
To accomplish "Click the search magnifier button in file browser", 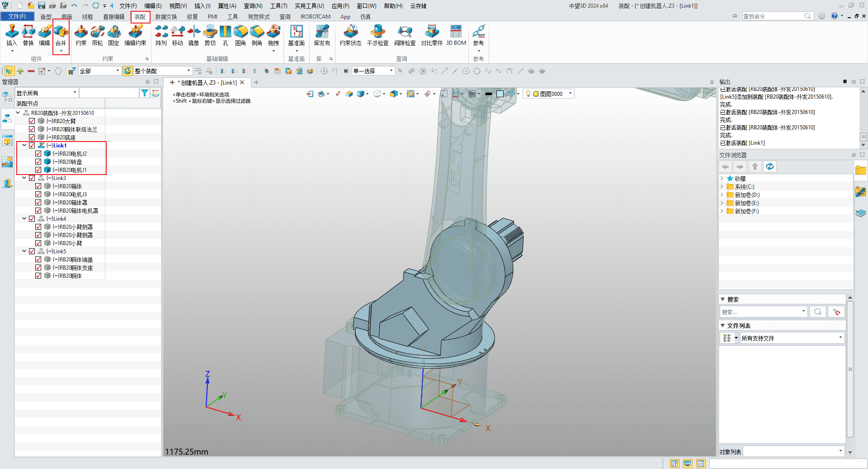I will coord(817,312).
